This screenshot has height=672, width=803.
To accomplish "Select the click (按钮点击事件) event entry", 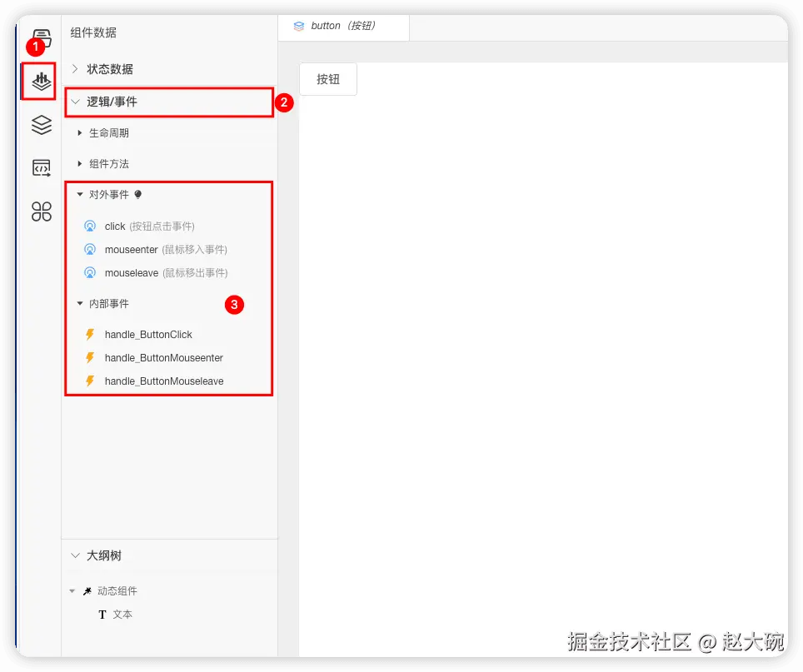I will (117, 226).
